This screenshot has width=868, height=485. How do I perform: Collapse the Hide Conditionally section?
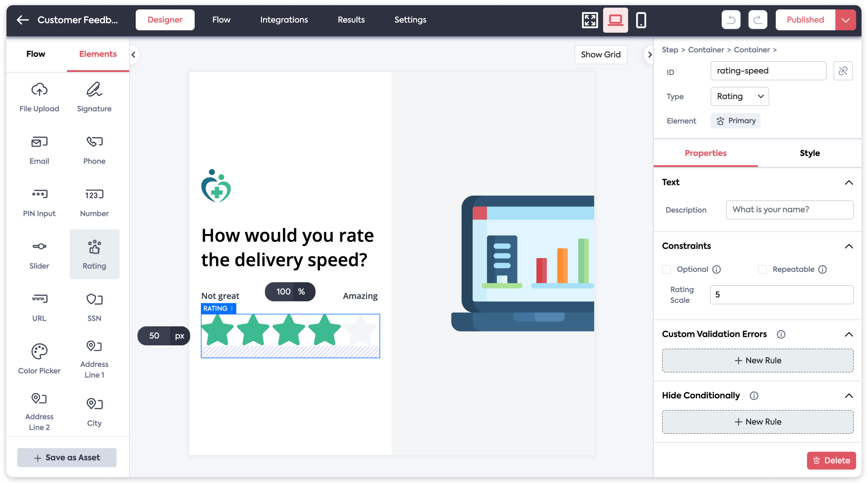[x=849, y=396]
